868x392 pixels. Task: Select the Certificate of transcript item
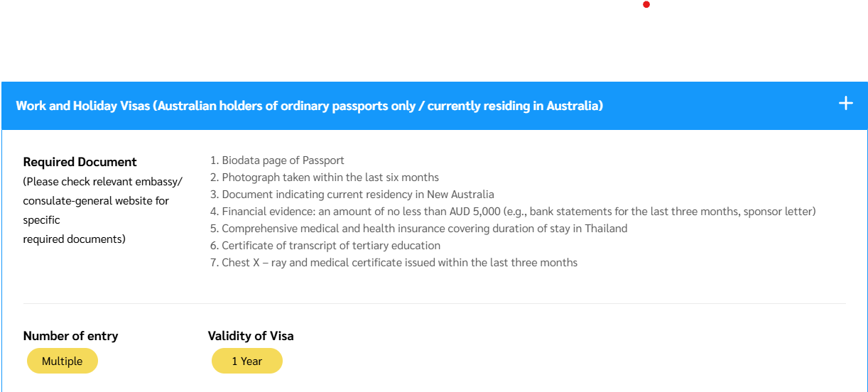coord(331,246)
